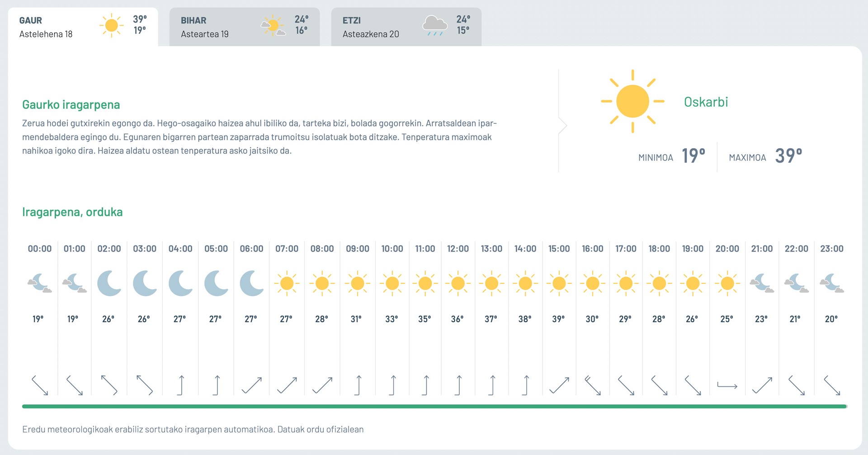Click the 18:00 hour column header
This screenshot has height=455, width=868.
coord(659,249)
